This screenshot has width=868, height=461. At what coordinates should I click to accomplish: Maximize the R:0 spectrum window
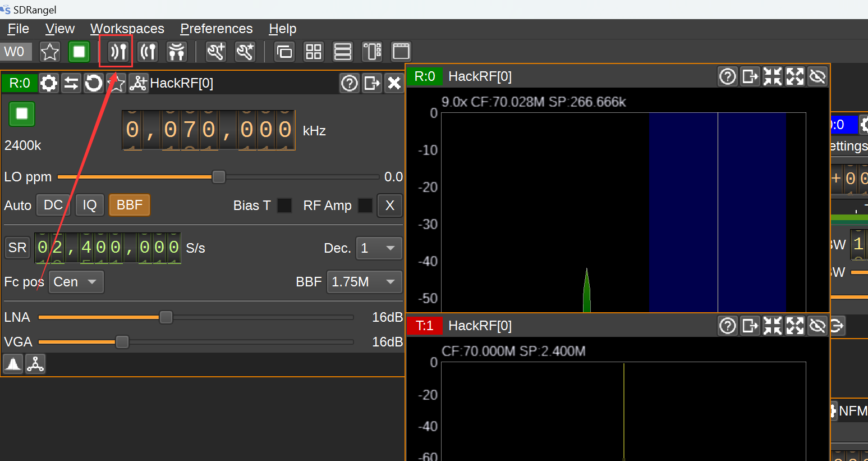coord(795,76)
